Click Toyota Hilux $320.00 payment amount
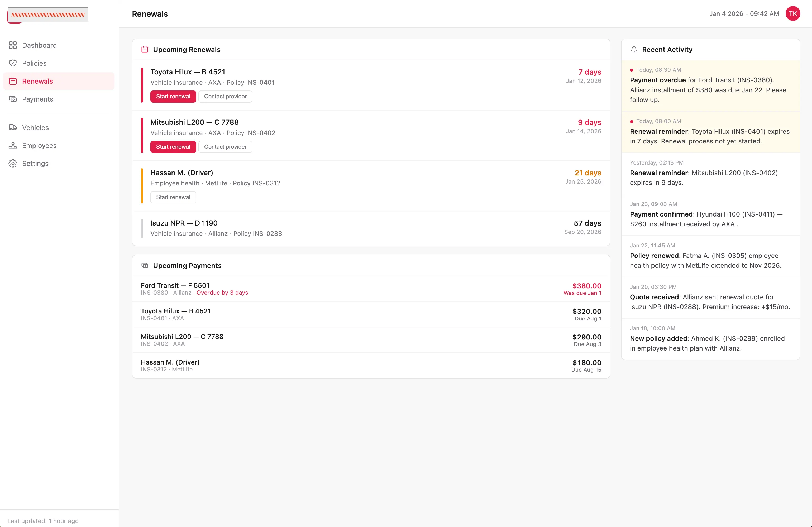The width and height of the screenshot is (812, 527). pyautogui.click(x=587, y=312)
